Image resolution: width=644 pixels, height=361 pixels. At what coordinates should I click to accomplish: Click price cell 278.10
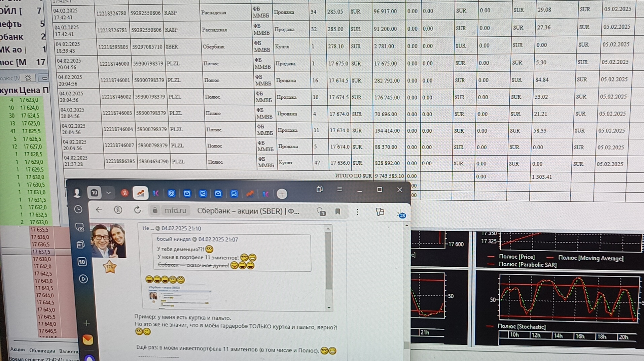point(336,46)
